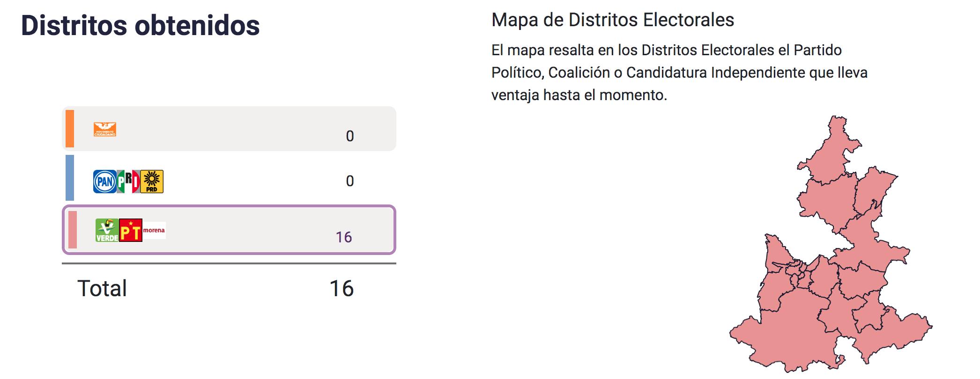Select the red PT party logo
The image size is (980, 379).
click(131, 230)
